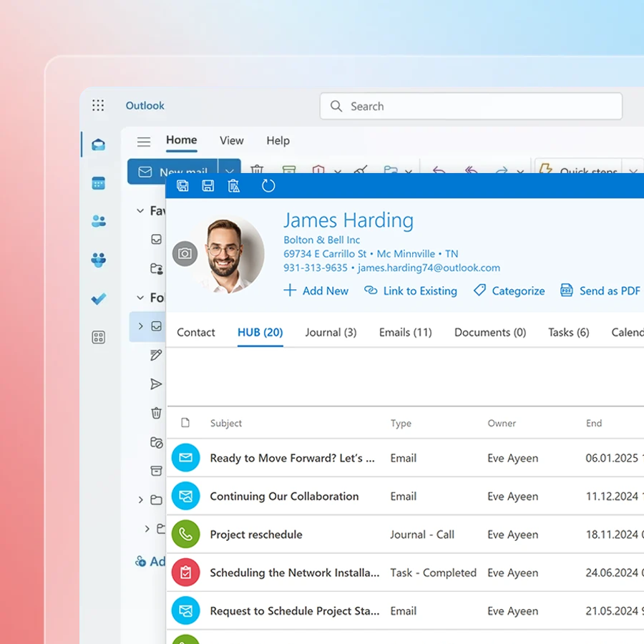This screenshot has height=644, width=644.
Task: Click Link to Existing
Action: (410, 291)
